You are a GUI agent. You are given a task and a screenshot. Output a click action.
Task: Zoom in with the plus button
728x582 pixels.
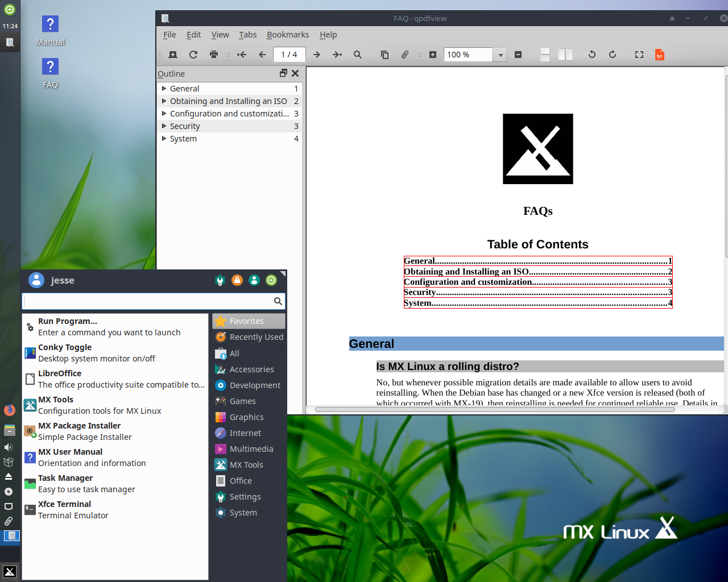(x=433, y=55)
